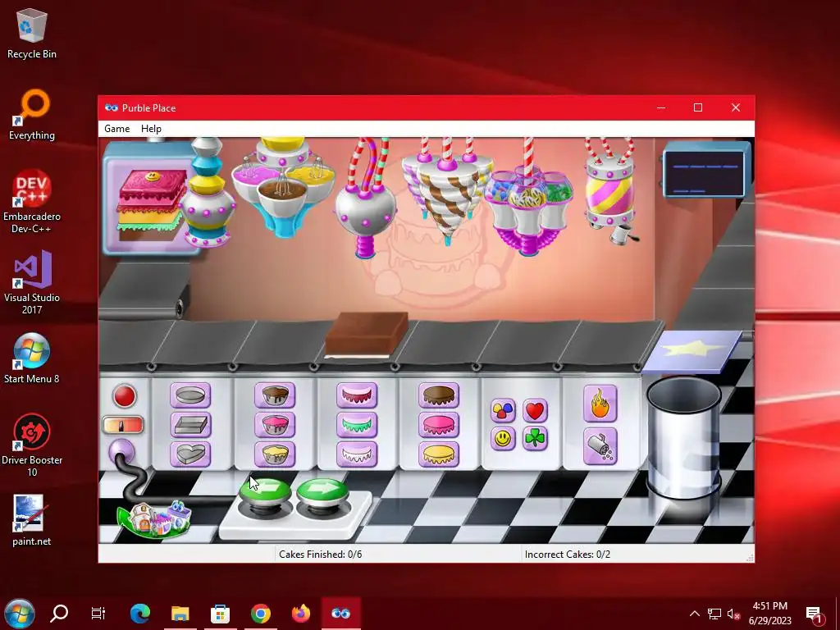Screen dimensions: 840x630
Task: Launch Google Chrome from taskbar
Action: click(261, 613)
